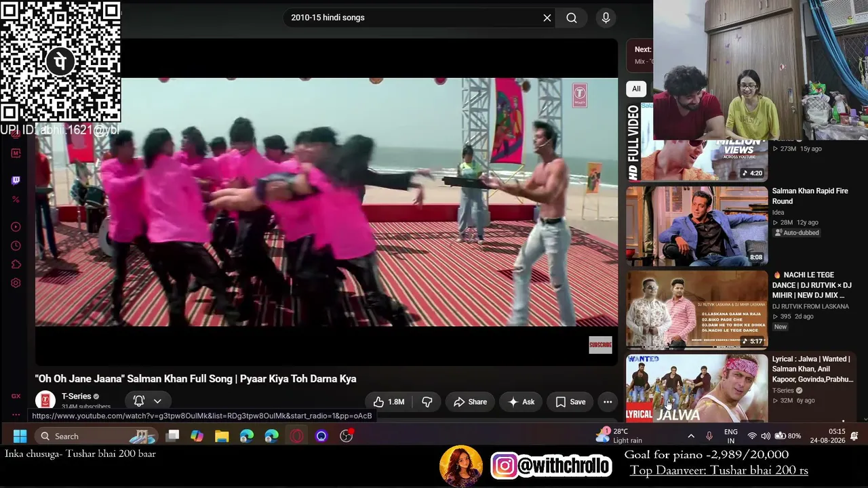Open the T-Series channel avatar

[45, 401]
